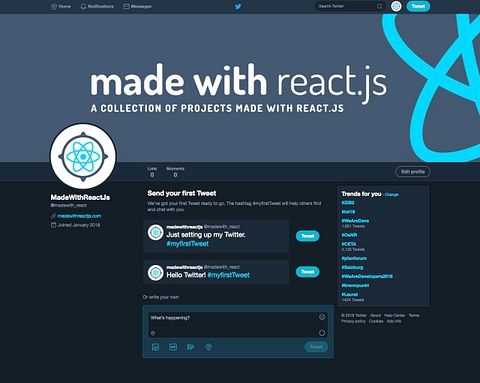Open the profile avatar menu in top bar
This screenshot has height=383, width=480.
[396, 6]
